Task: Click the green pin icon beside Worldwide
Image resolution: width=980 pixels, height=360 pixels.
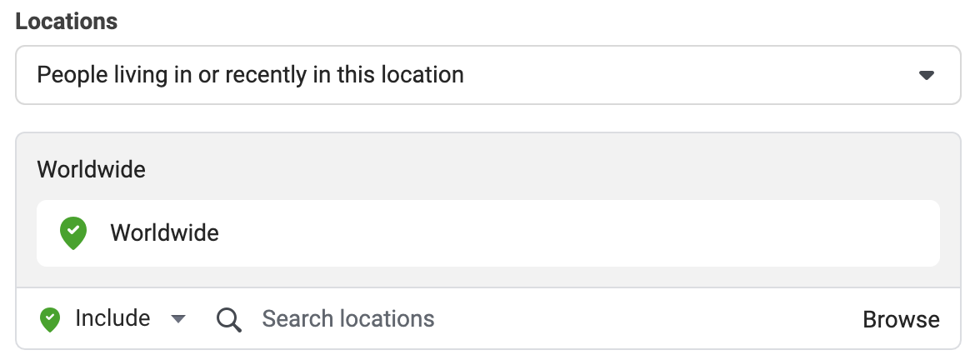Action: [73, 233]
